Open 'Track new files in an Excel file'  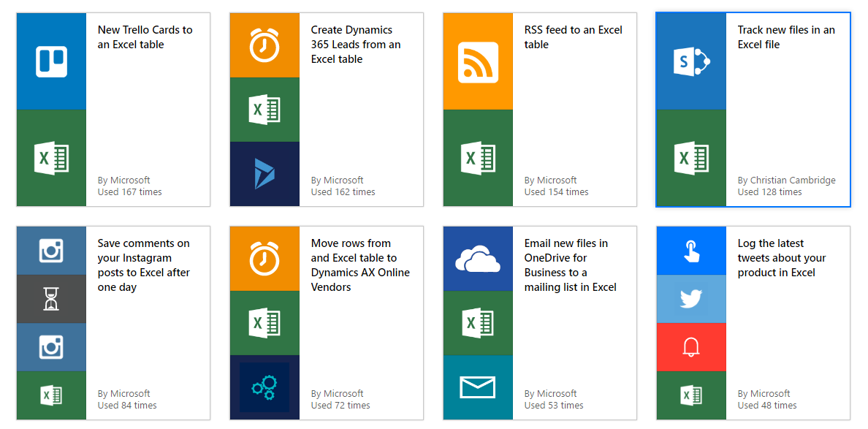coord(786,37)
